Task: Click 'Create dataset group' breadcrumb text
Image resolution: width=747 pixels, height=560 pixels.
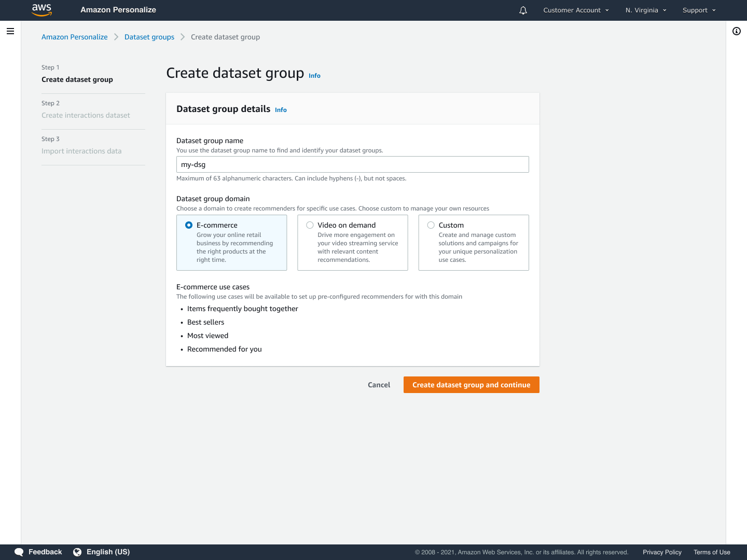Action: (225, 37)
